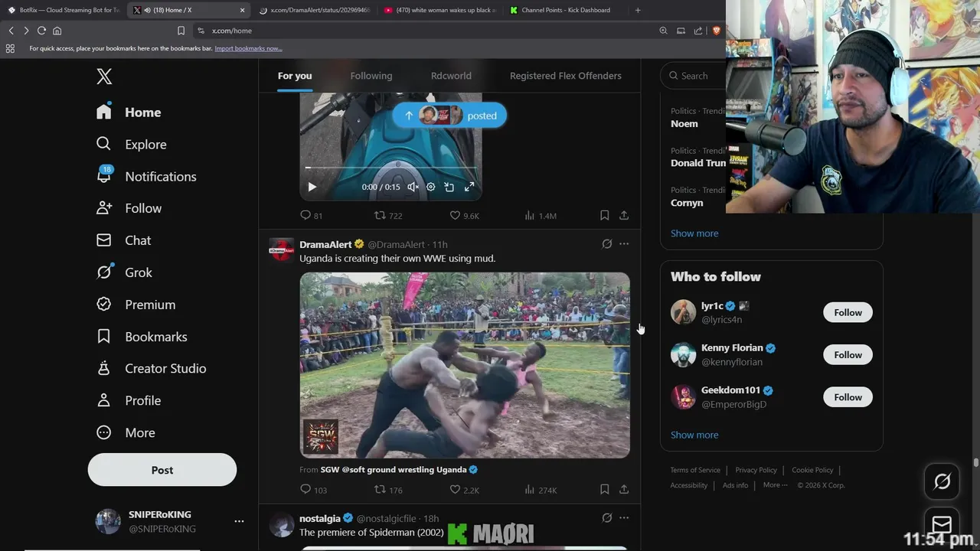Open video settings gear icon
This screenshot has height=551, width=980.
pyautogui.click(x=430, y=187)
